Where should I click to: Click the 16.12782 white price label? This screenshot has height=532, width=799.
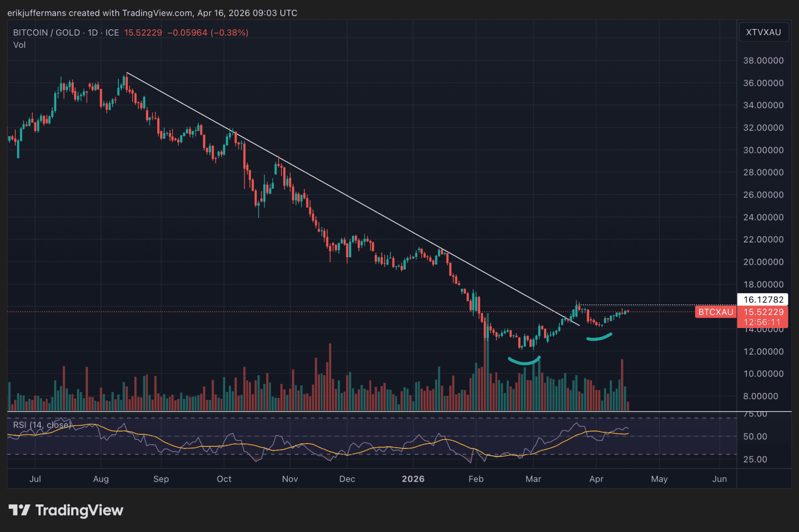coord(763,300)
